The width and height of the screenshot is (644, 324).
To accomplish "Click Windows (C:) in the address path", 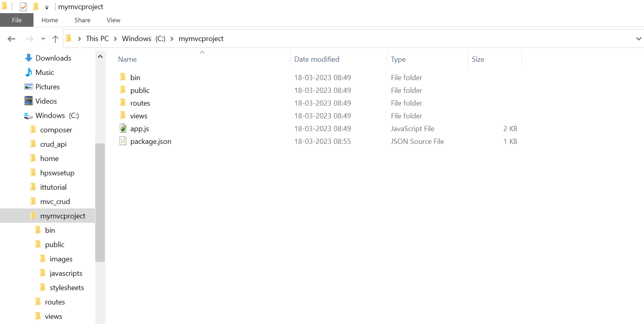I will (143, 39).
